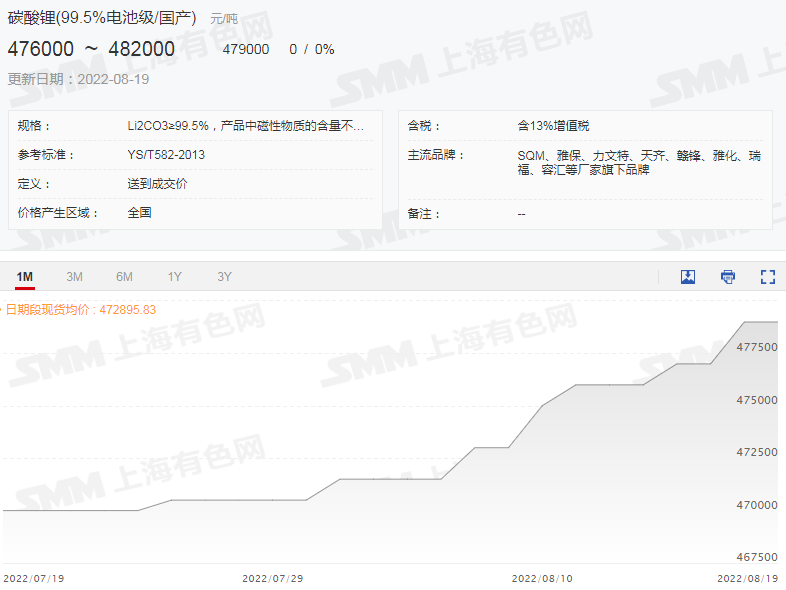
Task: Click the reference standard YS/T582-2013
Action: (166, 154)
